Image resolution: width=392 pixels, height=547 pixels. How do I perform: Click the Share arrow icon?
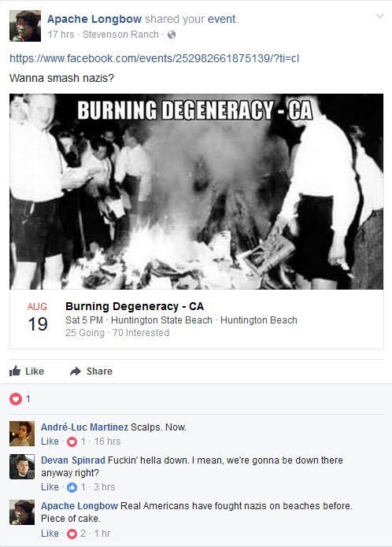(x=76, y=371)
